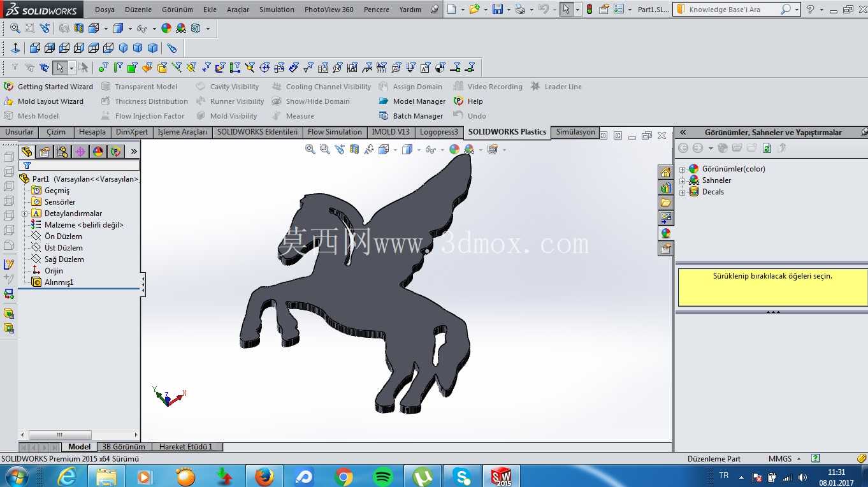Switch to the Çizim tab

[56, 132]
